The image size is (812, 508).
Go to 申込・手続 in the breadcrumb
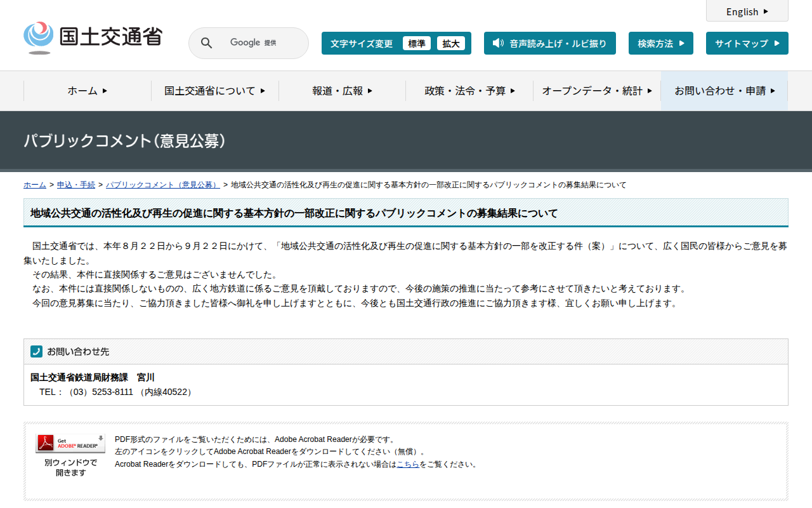point(76,185)
